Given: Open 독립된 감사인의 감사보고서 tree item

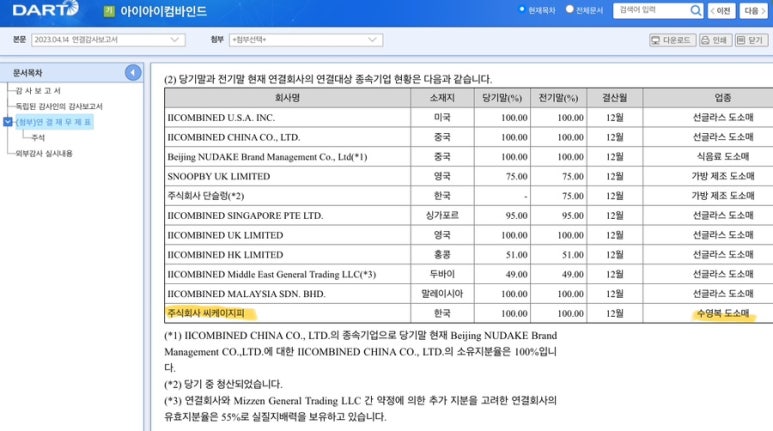Looking at the screenshot, I should [x=59, y=107].
